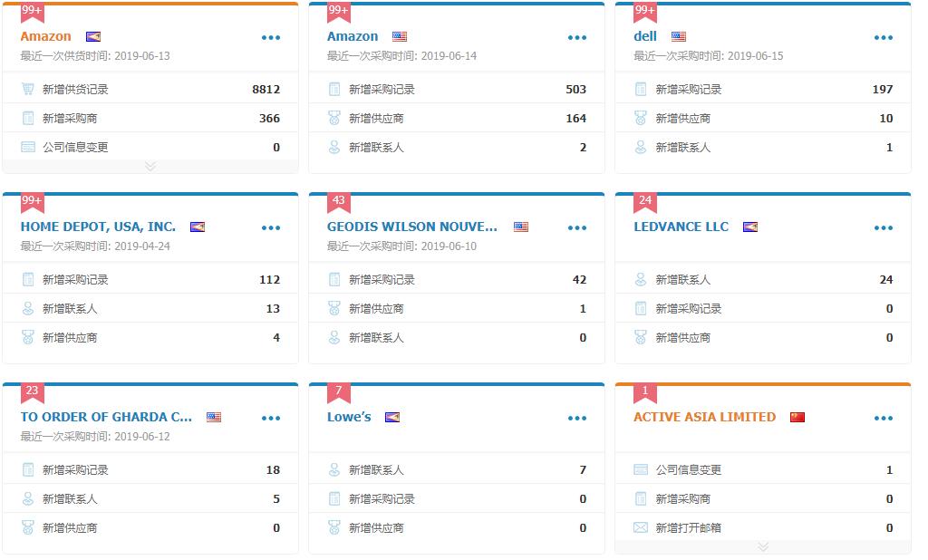
Task: Open options menu for LEDVANCE LLC card
Action: pos(883,227)
